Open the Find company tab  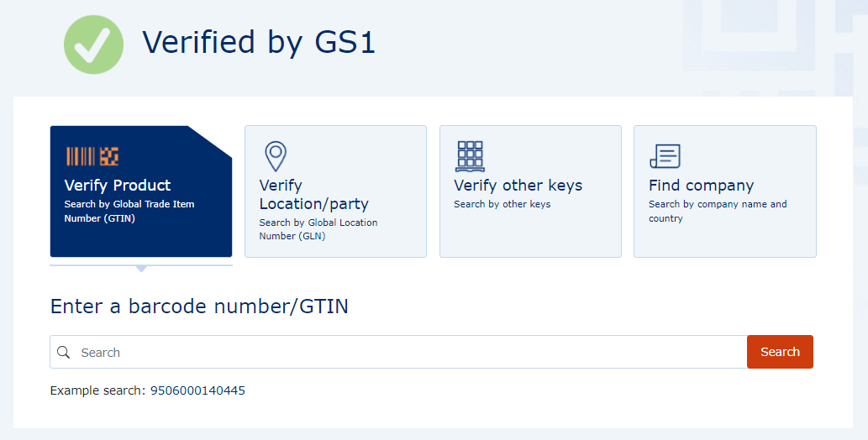point(724,191)
